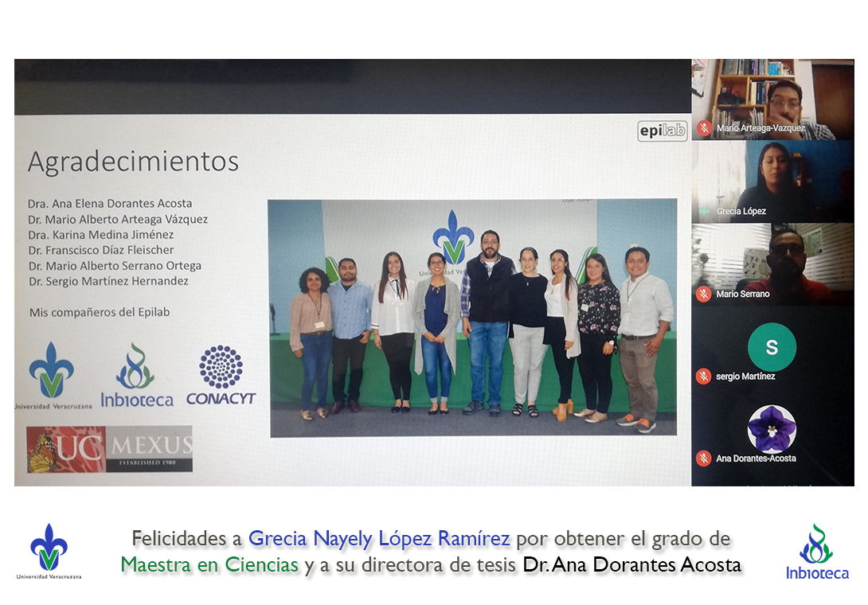This screenshot has width=868, height=605.
Task: Click the bottom-right Inbioteca footer logo
Action: pyautogui.click(x=817, y=552)
